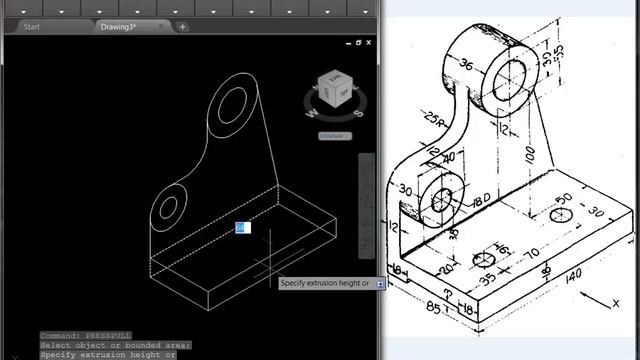Screen dimensions: 640x360
Task: Click the '140' dimension in reference drawing
Action: [573, 276]
